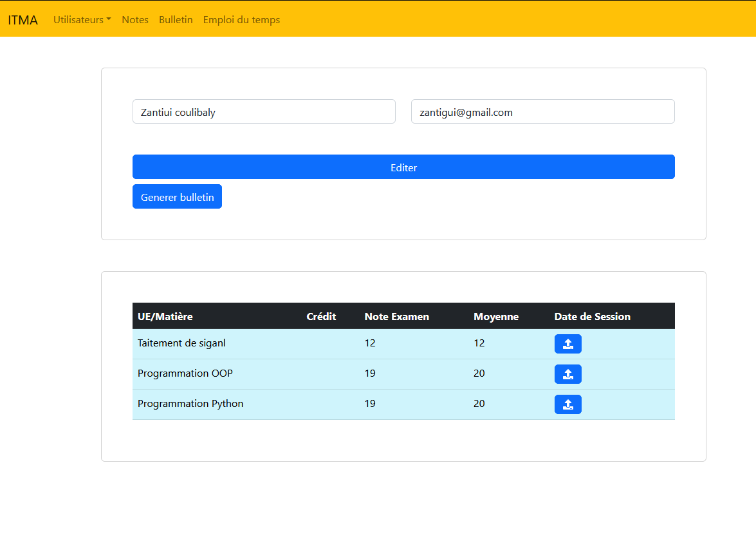Upload session date for Programmation Python
756x548 pixels.
pos(567,404)
